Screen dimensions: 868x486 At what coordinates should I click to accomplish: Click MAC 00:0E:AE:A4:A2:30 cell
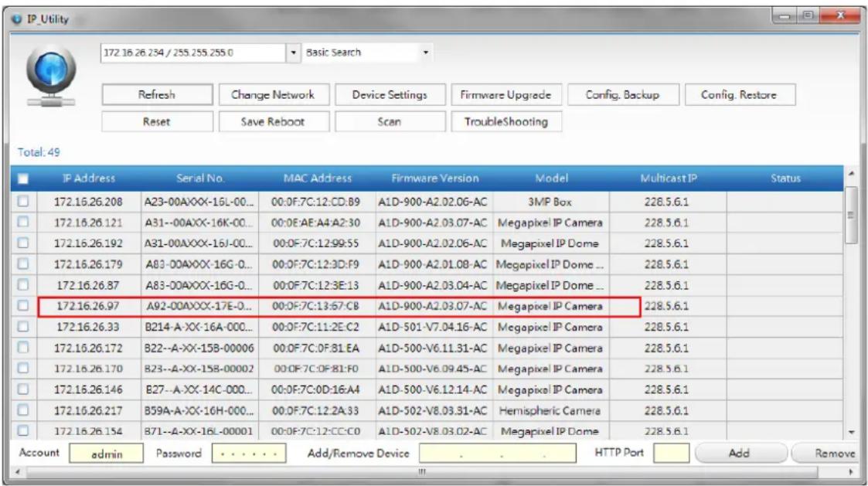coord(317,223)
